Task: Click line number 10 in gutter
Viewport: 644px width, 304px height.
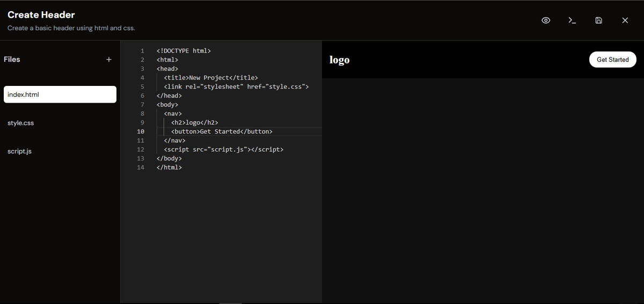Action: [141, 132]
